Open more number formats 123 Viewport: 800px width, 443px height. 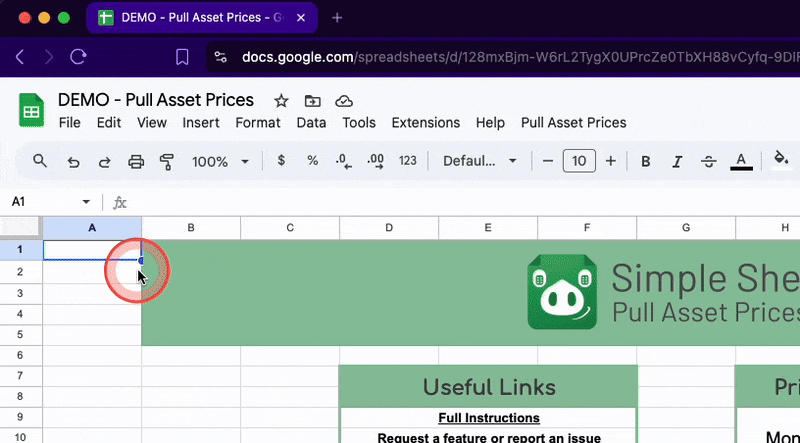[x=408, y=161]
